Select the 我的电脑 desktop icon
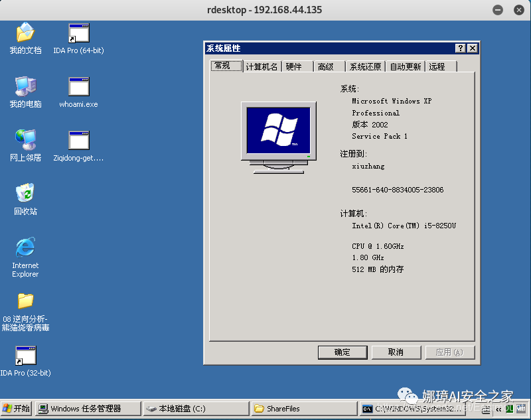This screenshot has width=531, height=420. pyautogui.click(x=25, y=92)
